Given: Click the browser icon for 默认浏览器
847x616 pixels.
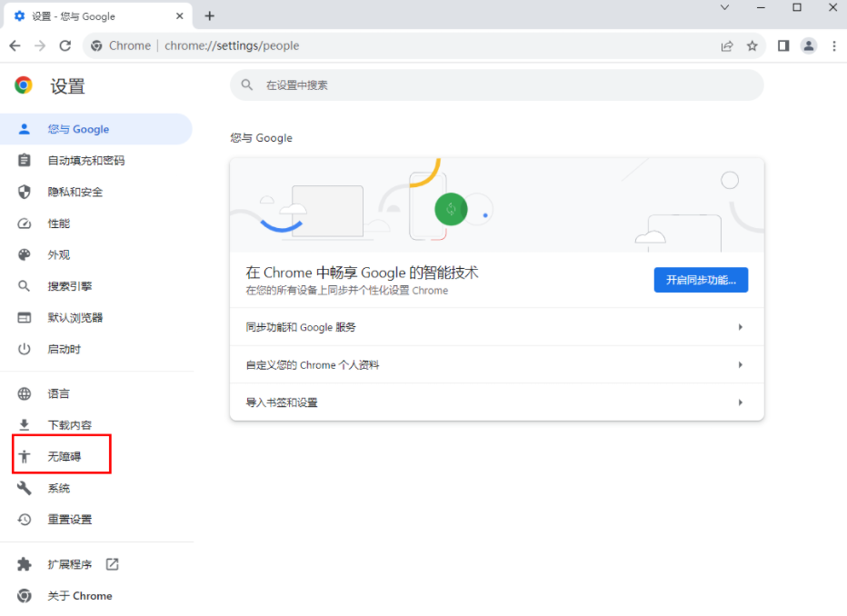Looking at the screenshot, I should (x=25, y=317).
